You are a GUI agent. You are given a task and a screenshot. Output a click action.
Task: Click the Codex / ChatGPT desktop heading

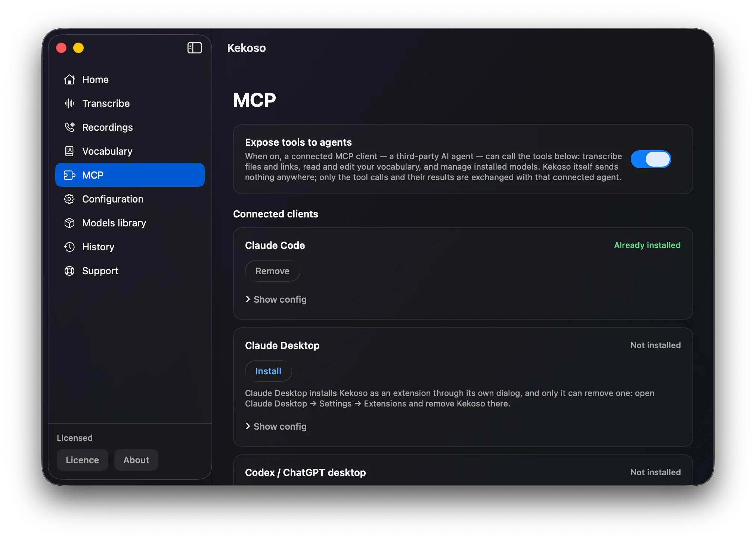[x=306, y=473]
